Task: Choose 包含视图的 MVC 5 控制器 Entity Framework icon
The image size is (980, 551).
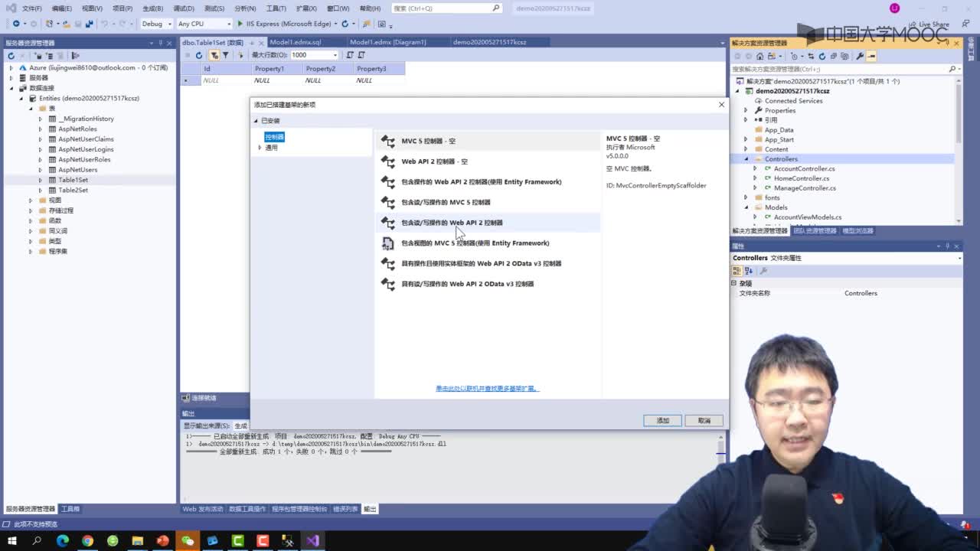Action: [388, 243]
